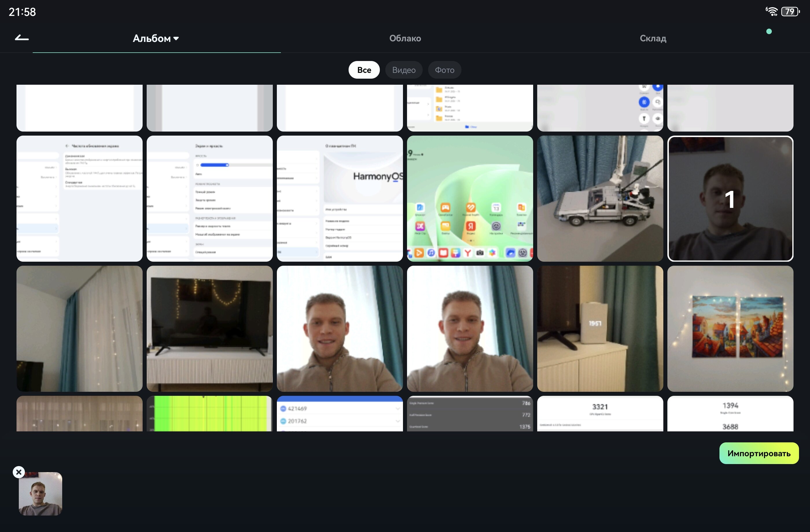Image resolution: width=810 pixels, height=532 pixels.
Task: Switch to the Склад tab
Action: tap(653, 38)
